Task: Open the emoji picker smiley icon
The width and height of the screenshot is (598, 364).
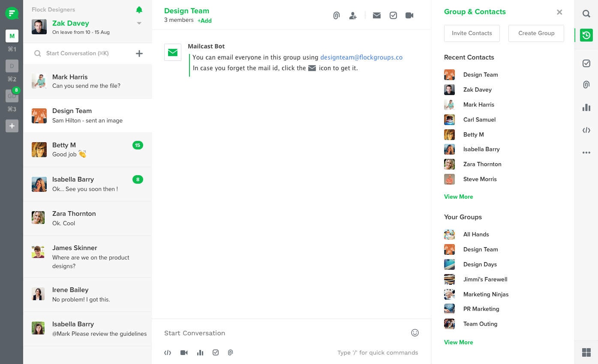Action: coord(415,333)
